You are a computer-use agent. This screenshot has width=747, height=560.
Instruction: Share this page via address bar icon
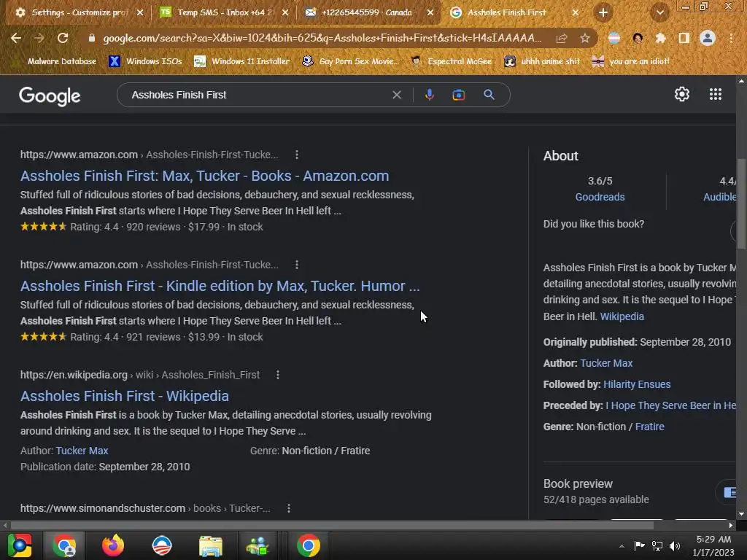pyautogui.click(x=562, y=38)
